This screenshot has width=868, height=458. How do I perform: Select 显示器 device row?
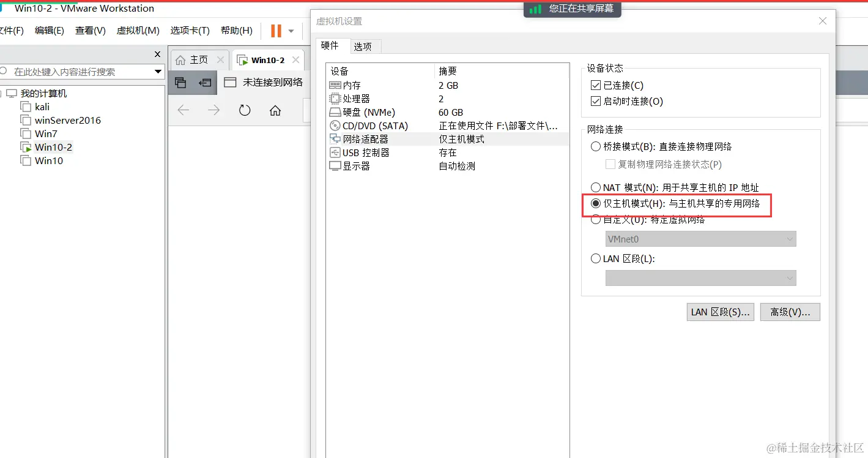click(x=447, y=167)
